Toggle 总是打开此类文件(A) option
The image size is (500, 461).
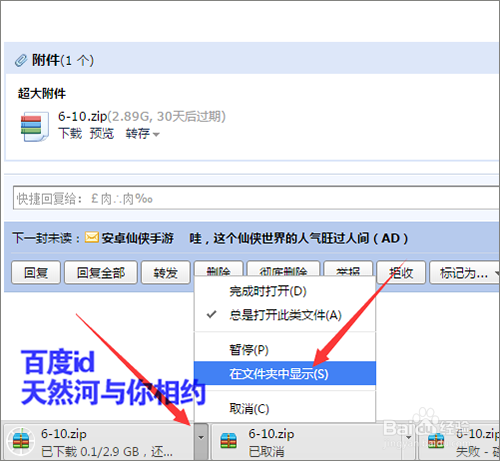[285, 315]
